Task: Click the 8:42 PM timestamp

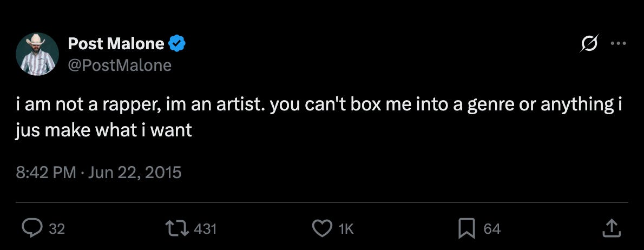Action: [45, 173]
